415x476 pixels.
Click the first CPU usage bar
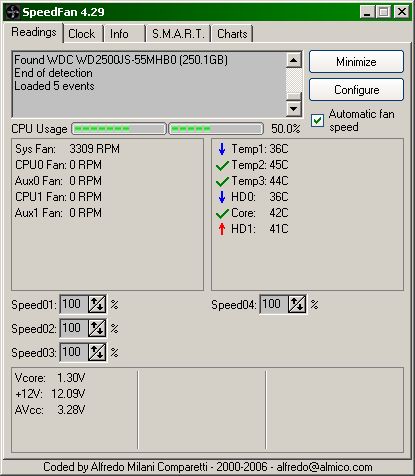click(119, 129)
